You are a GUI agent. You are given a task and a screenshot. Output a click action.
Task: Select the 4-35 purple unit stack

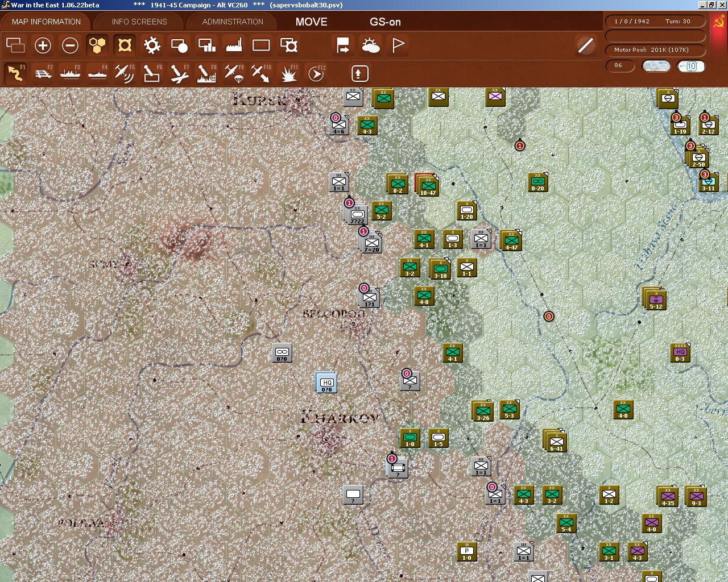[x=668, y=496]
